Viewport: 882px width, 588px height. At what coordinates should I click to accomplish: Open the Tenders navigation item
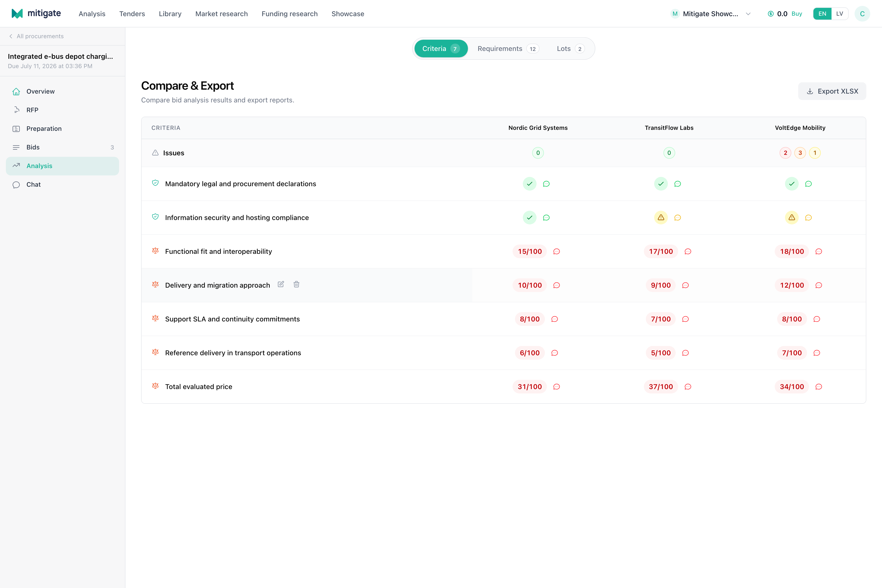pyautogui.click(x=132, y=14)
